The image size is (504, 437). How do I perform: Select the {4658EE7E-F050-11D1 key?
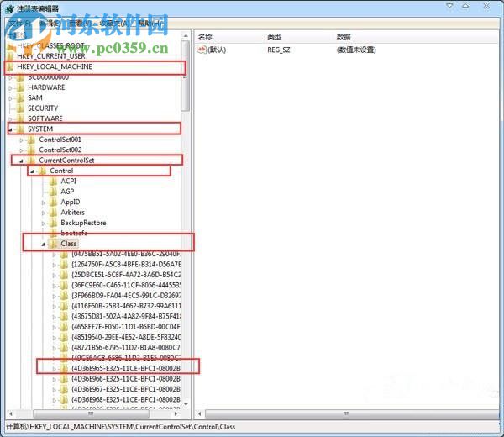coord(126,327)
